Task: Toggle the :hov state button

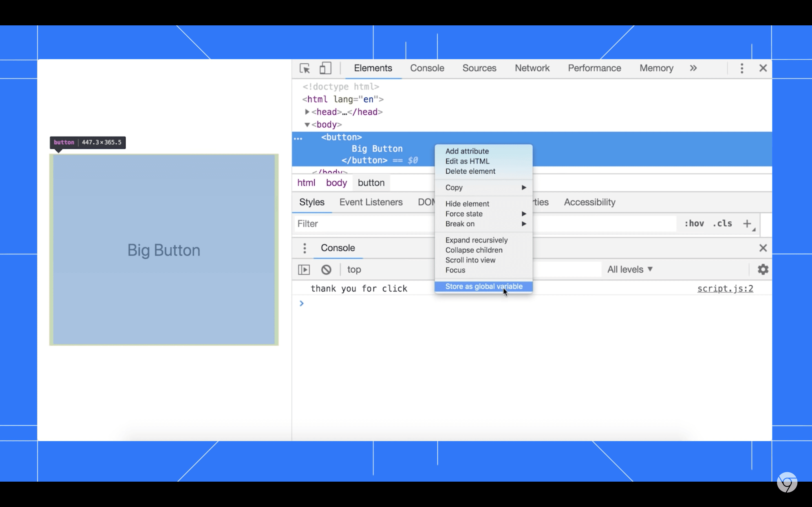Action: pos(694,223)
